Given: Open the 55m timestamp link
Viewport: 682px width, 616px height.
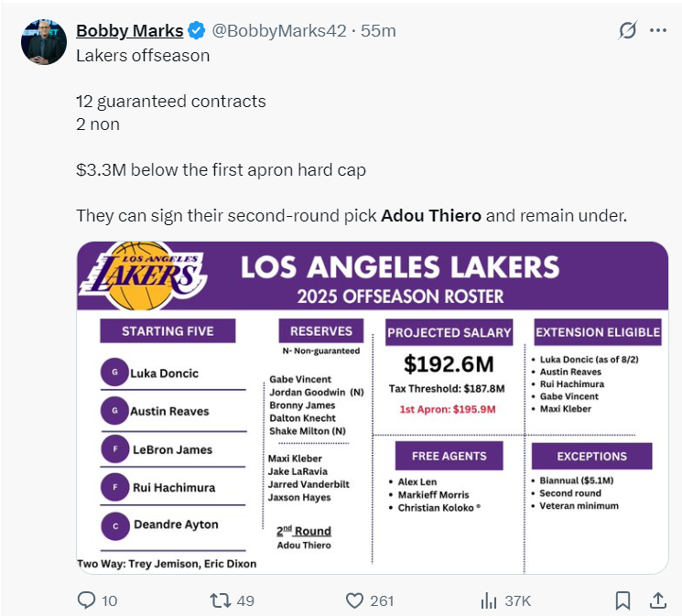Looking at the screenshot, I should (379, 31).
